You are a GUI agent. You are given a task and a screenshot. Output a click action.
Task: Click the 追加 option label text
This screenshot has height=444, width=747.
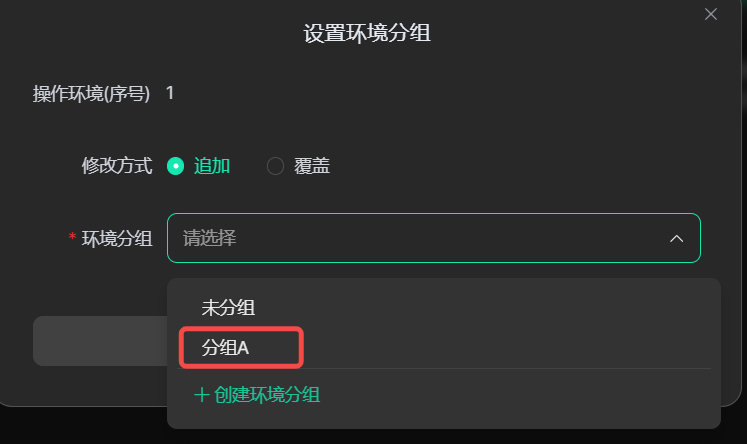[212, 166]
